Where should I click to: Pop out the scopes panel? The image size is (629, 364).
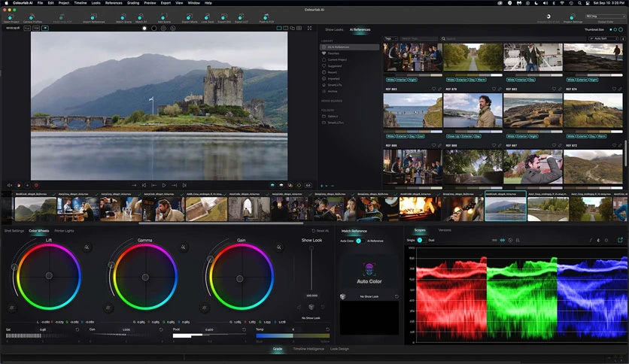tap(620, 240)
